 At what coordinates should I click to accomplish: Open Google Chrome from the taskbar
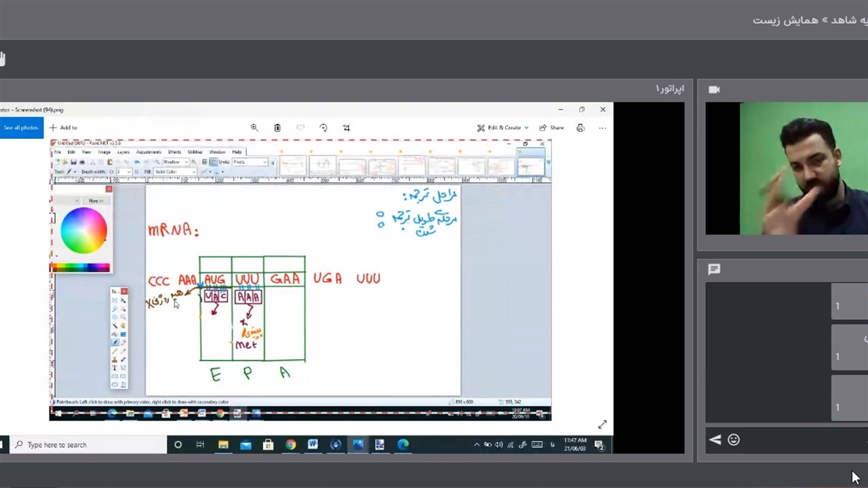290,445
